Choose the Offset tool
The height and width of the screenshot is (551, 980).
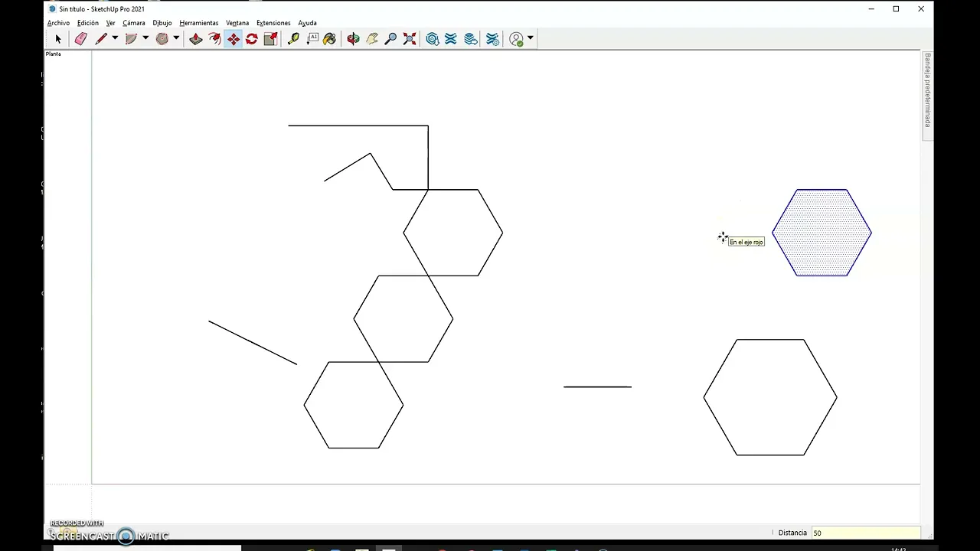214,39
